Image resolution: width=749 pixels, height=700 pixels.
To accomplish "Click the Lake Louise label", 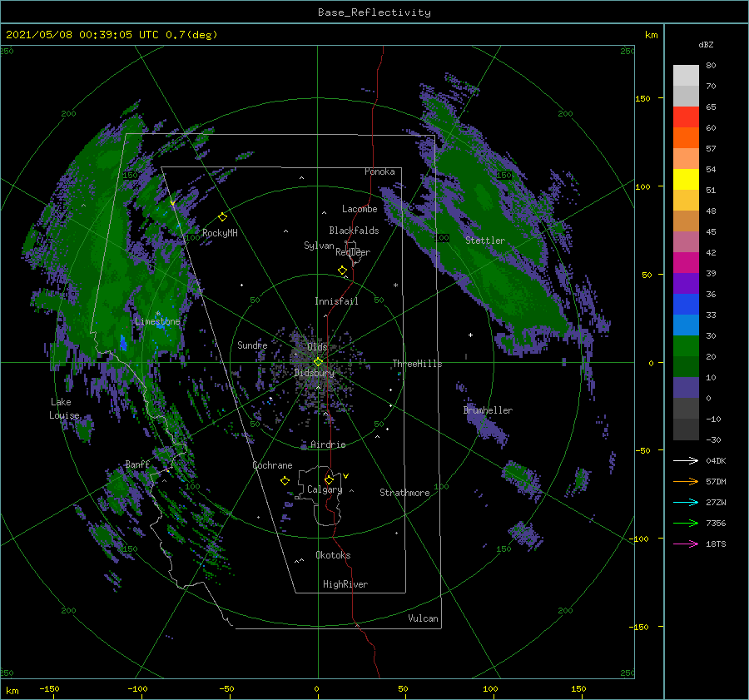I will pos(64,409).
